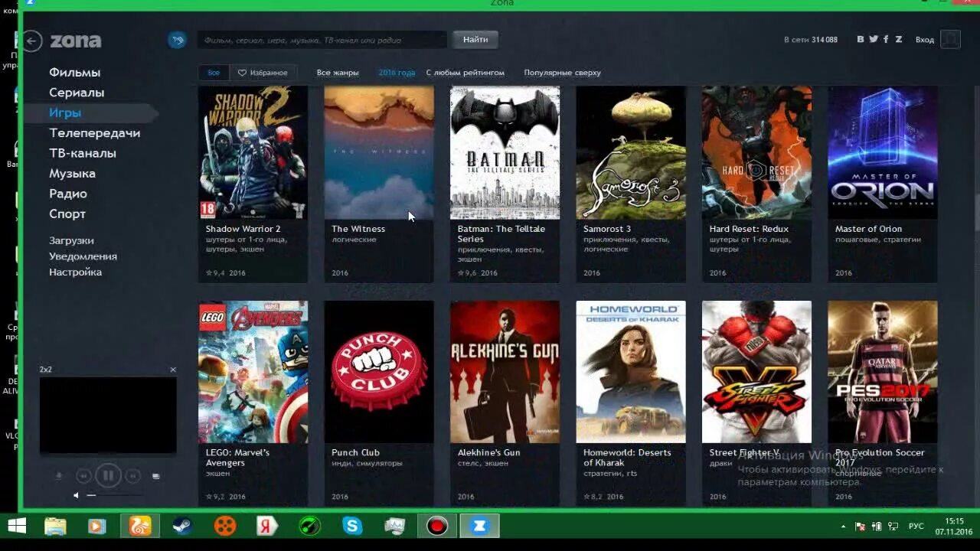Open Загрузки downloads in the sidebar

[x=71, y=240]
